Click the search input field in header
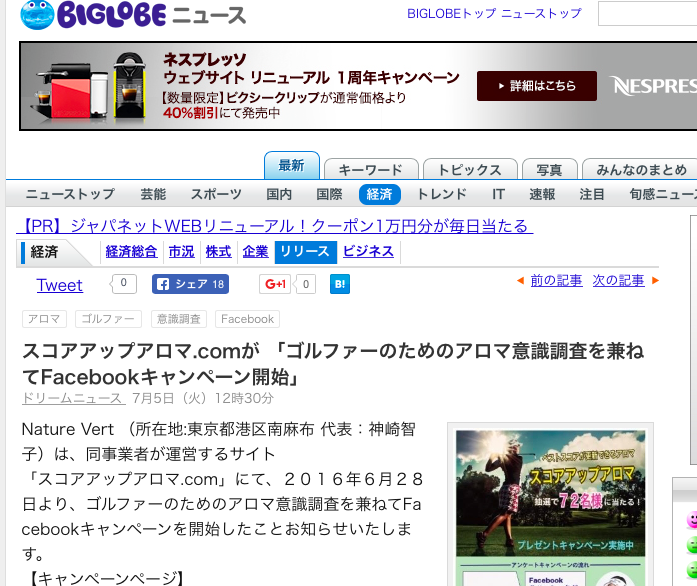 [x=648, y=14]
